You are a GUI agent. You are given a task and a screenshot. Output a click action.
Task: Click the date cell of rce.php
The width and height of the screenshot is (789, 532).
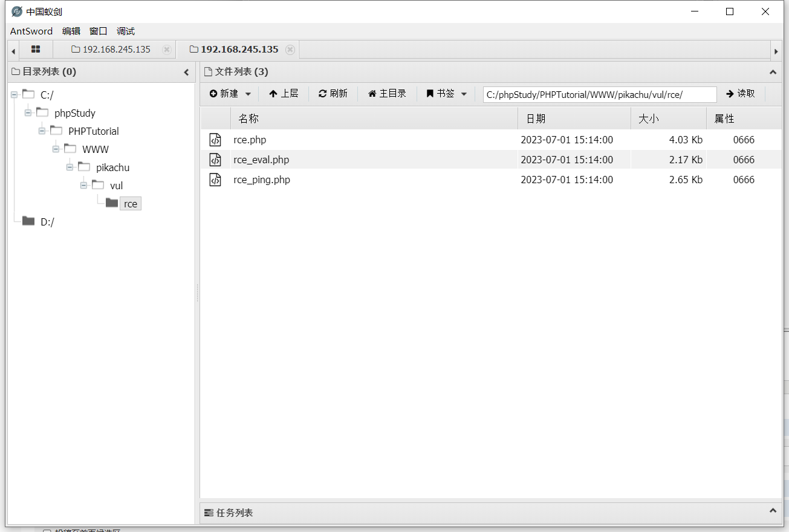point(567,140)
